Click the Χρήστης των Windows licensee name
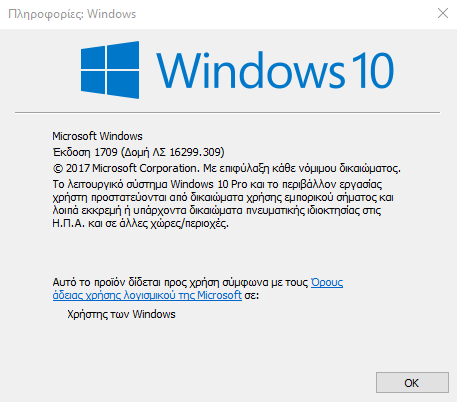 [121, 314]
